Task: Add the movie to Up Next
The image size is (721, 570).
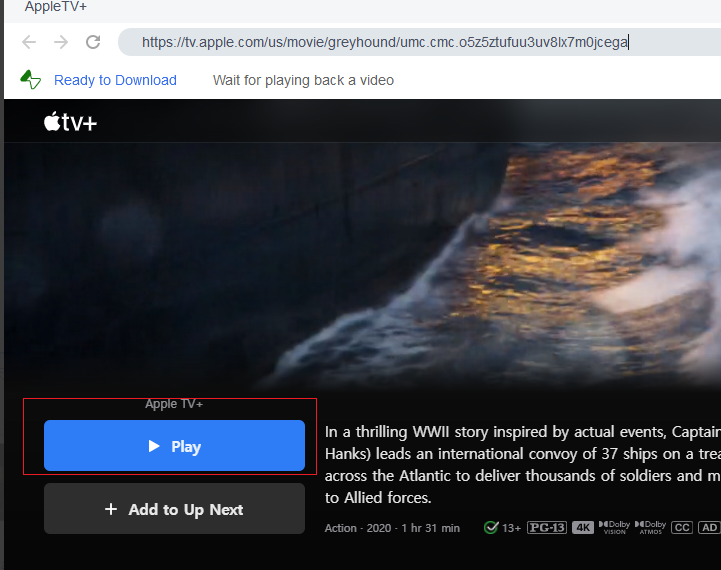Action: tap(174, 508)
